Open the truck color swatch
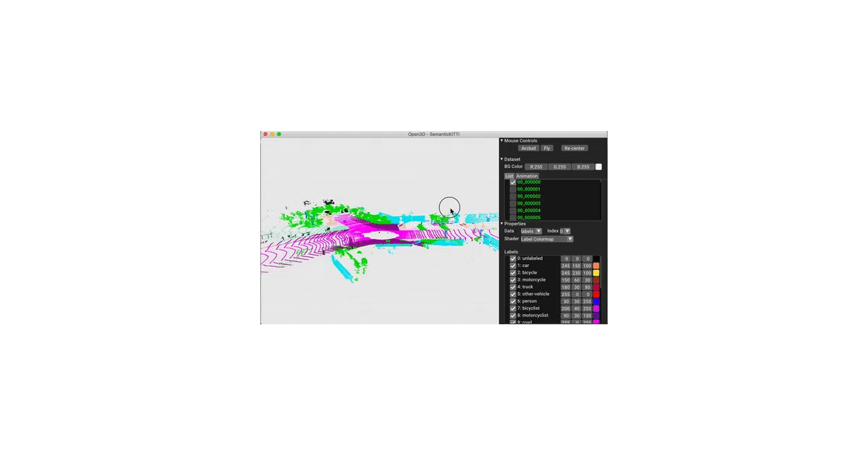Viewport: 868px width, 456px height. pos(596,287)
